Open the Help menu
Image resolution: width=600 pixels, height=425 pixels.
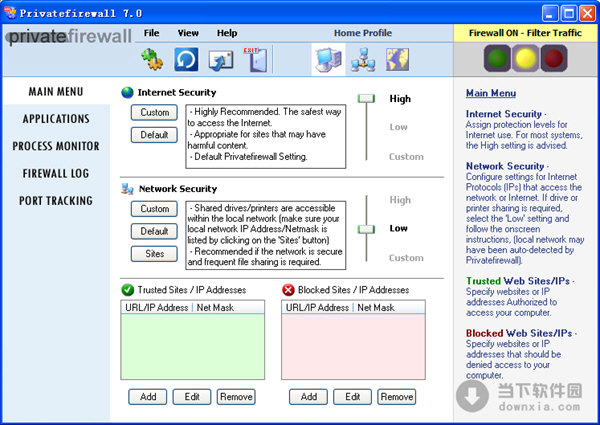pos(227,33)
